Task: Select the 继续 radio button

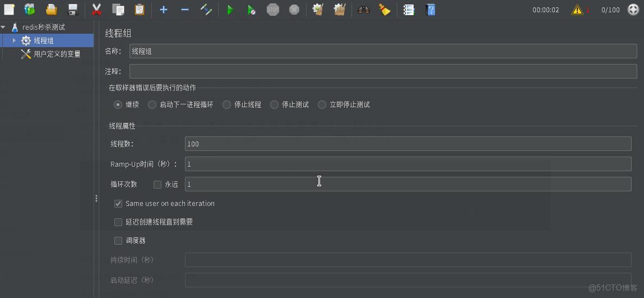Action: tap(118, 104)
